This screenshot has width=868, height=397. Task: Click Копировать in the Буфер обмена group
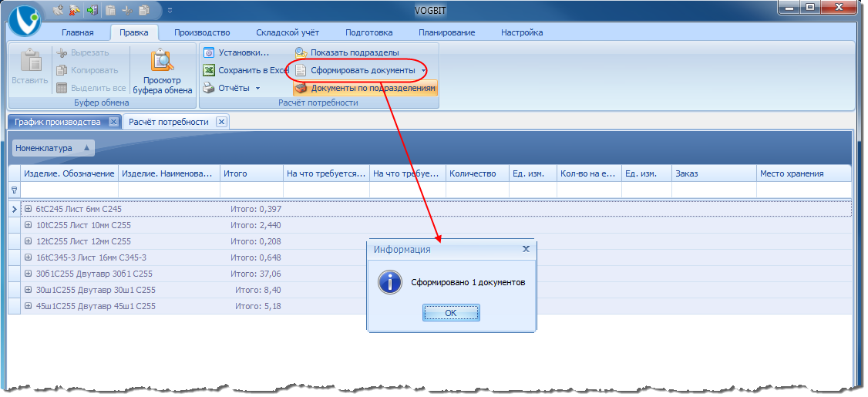coord(87,70)
